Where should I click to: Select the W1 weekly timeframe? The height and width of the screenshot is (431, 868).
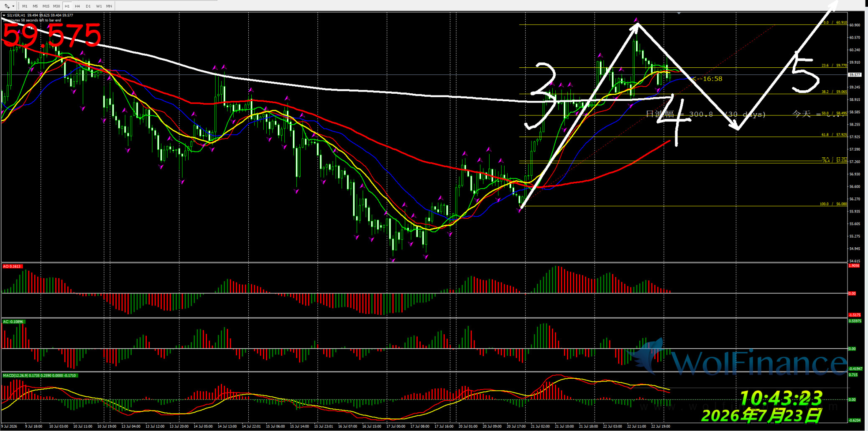99,6
